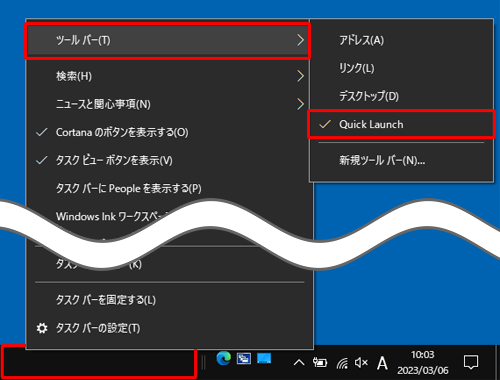Enable the デスクトップ(D) toolbar
Image resolution: width=500 pixels, height=380 pixels.
tap(401, 96)
